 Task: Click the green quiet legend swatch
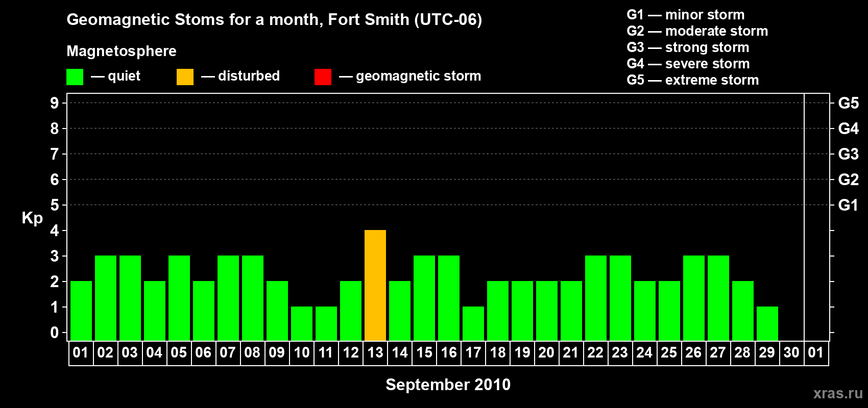tap(75, 77)
